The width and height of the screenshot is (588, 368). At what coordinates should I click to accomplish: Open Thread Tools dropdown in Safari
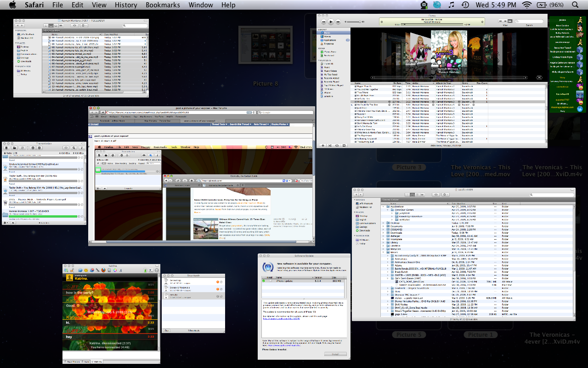220,124
